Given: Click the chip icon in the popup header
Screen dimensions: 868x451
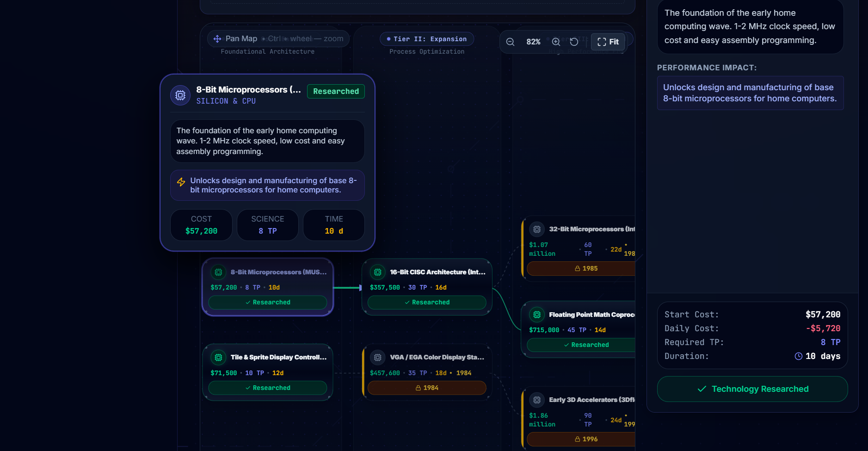Looking at the screenshot, I should (x=180, y=95).
